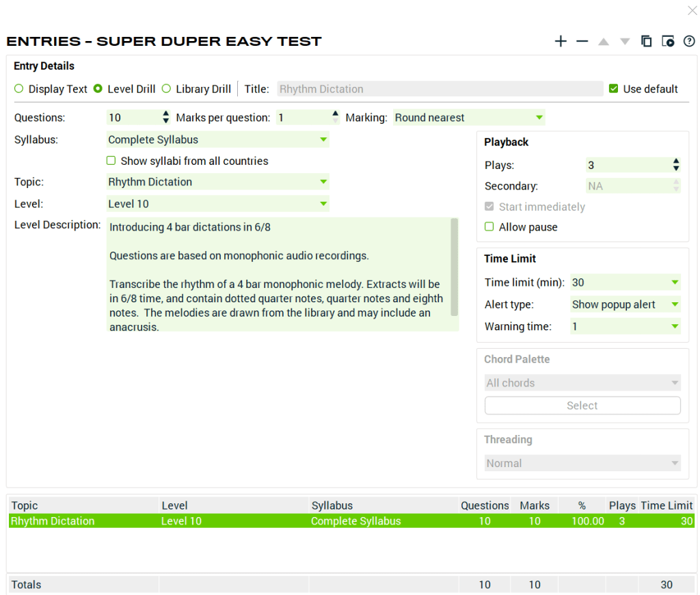This screenshot has width=700, height=595.
Task: Click the duplicate entry icon
Action: coord(646,41)
